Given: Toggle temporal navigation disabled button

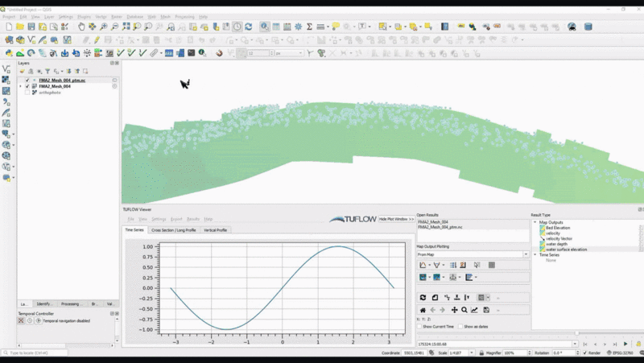Looking at the screenshot, I should coord(21,320).
